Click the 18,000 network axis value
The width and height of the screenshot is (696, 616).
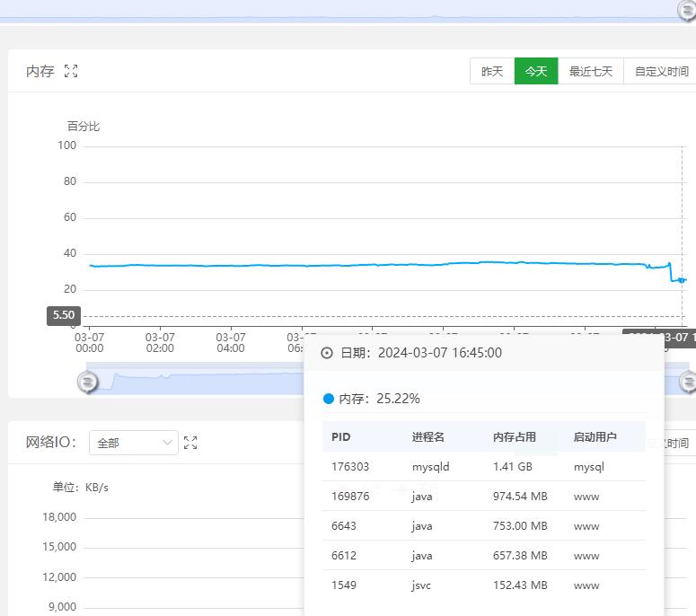(x=59, y=517)
